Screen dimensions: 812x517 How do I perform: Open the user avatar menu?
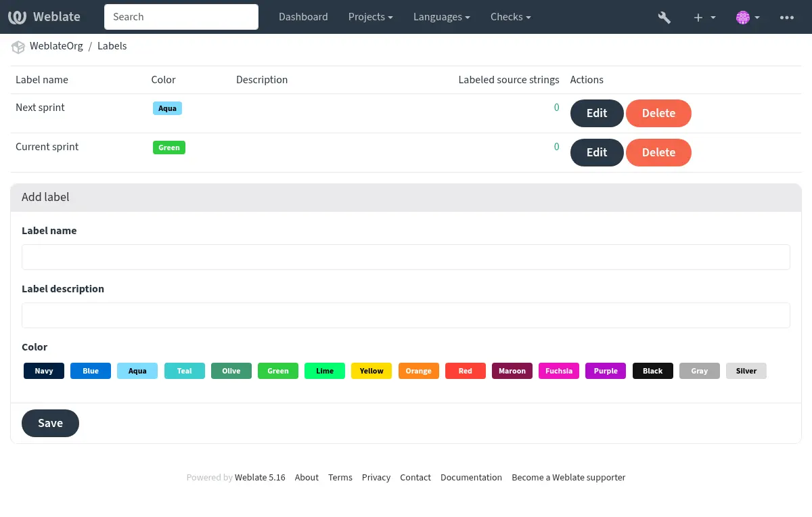(744, 17)
